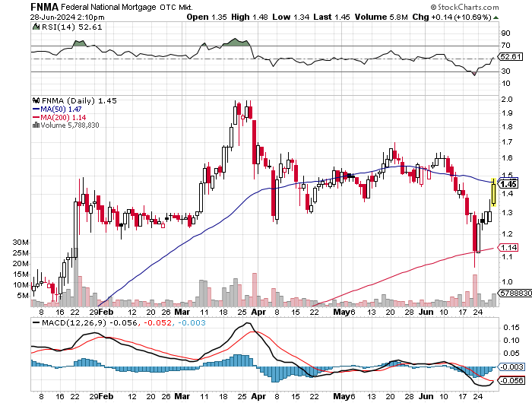Click the MA(200) 1.14 legend entry

coord(63,117)
